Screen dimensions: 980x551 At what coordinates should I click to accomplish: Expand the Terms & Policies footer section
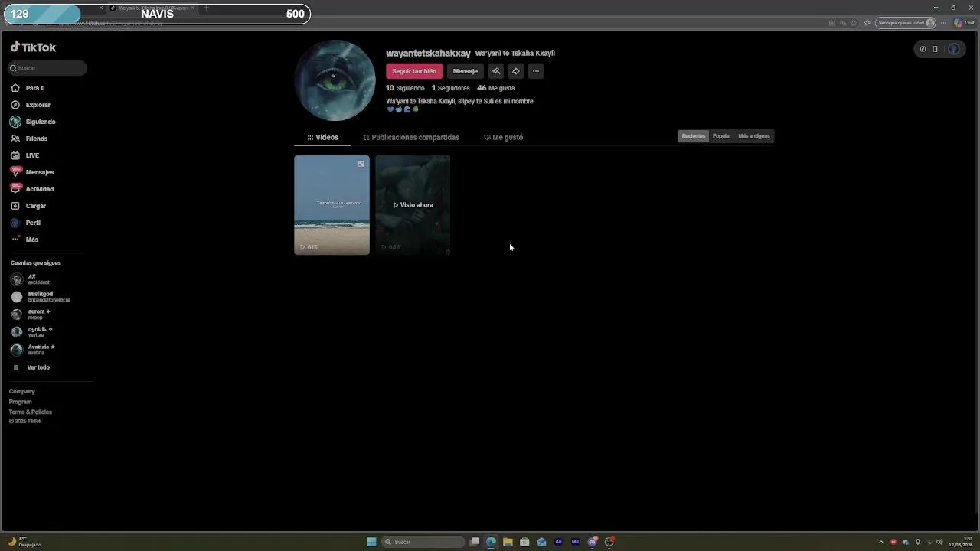31,412
